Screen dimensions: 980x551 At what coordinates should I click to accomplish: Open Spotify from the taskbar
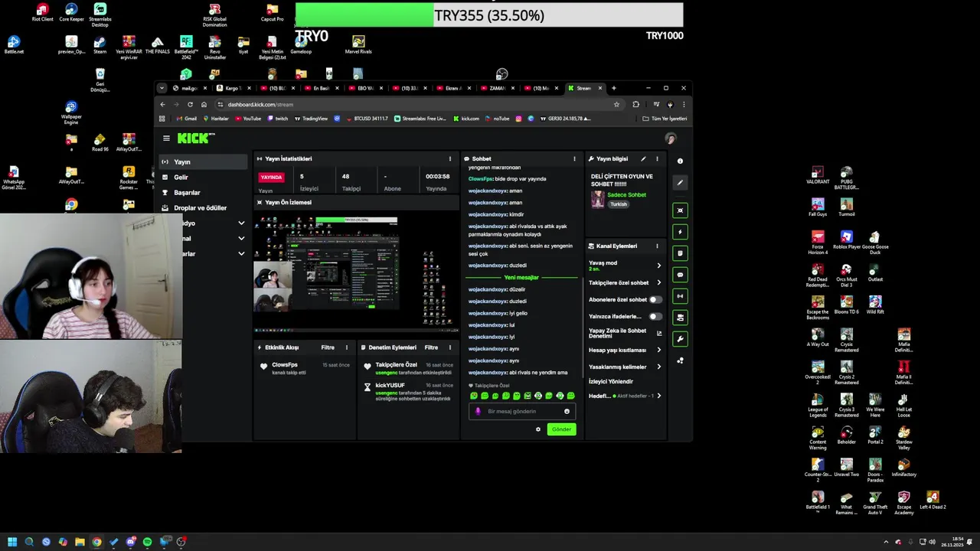point(147,542)
